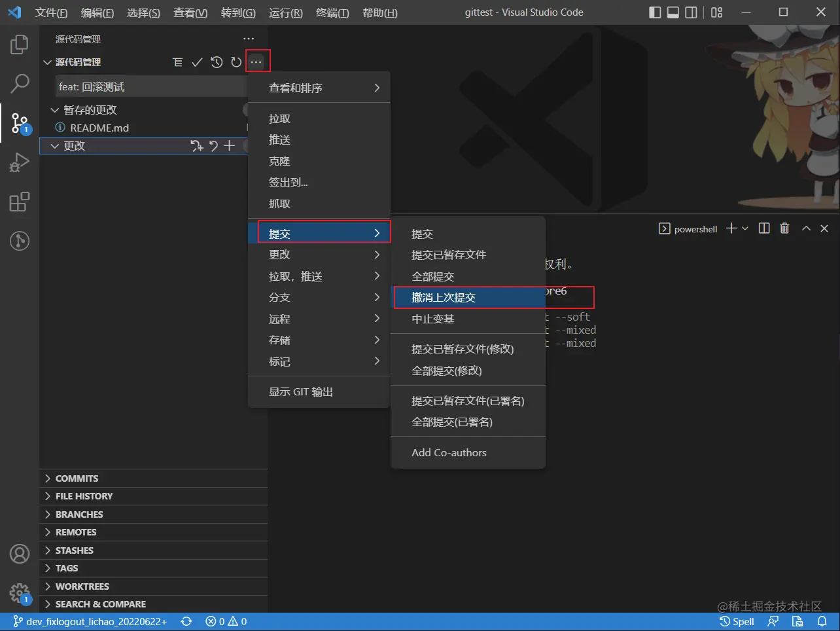Click the view-as-tree icon in source control
Screen dimensions: 840x631
[177, 62]
